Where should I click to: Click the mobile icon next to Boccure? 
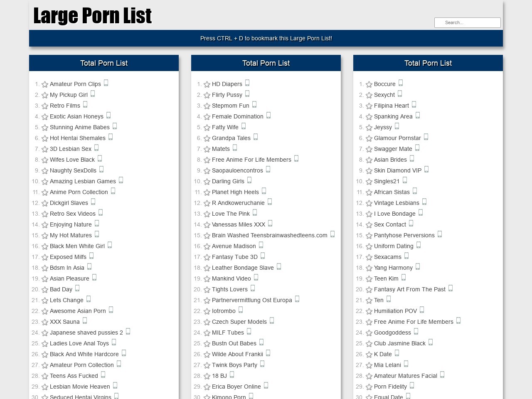coord(401,83)
